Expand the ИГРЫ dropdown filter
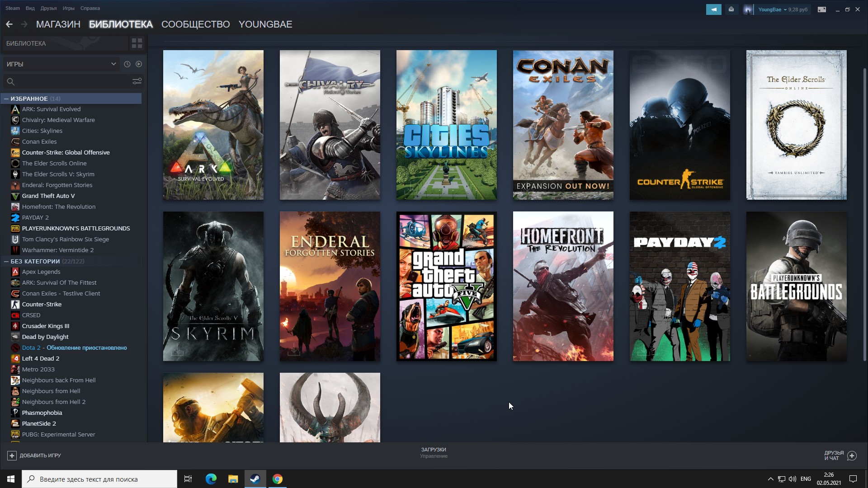This screenshot has height=488, width=868. coord(61,64)
